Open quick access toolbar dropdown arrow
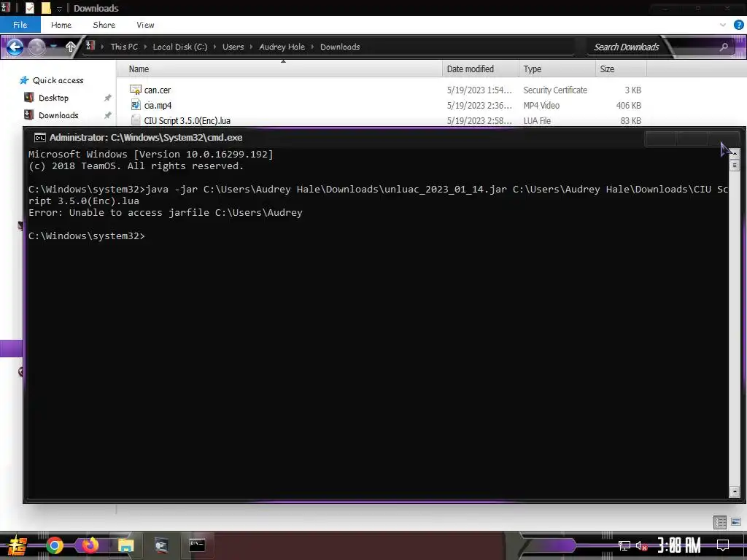Viewport: 747px width, 560px height. tap(59, 9)
